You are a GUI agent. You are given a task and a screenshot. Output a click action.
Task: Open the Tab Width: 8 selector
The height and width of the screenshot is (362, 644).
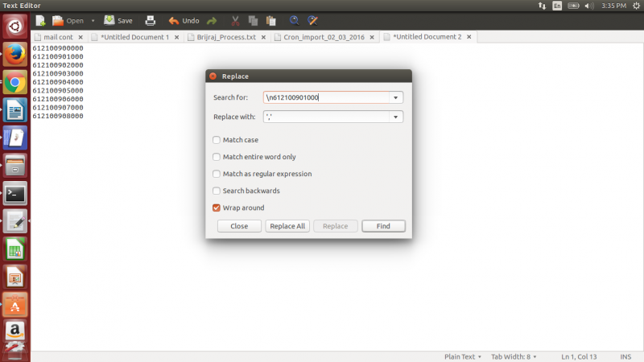tap(514, 356)
